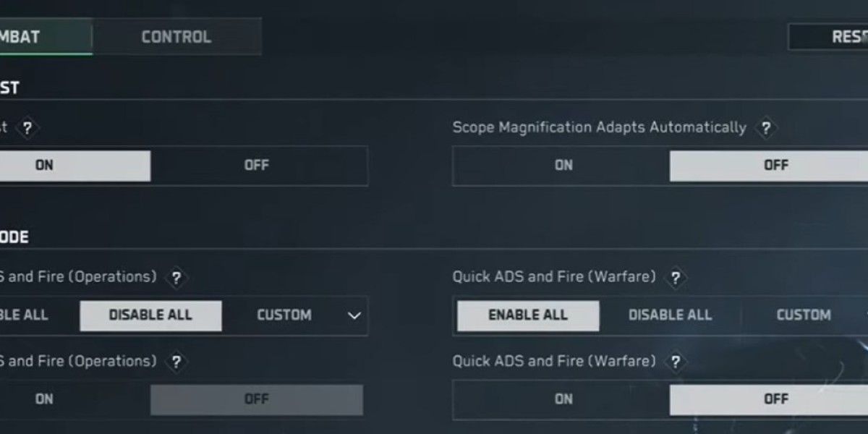Select DISABLE ALL for Warfare Quick ADS
Screen dimensions: 868x434
click(x=670, y=315)
